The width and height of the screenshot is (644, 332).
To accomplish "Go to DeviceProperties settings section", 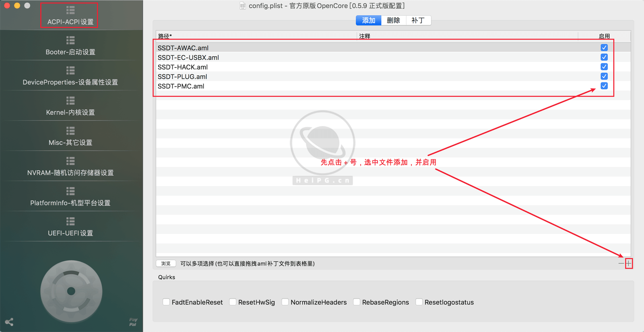I will click(x=70, y=76).
